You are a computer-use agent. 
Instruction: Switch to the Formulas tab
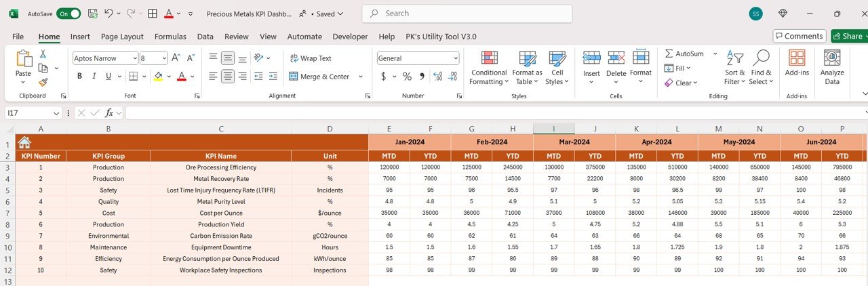coord(170,37)
